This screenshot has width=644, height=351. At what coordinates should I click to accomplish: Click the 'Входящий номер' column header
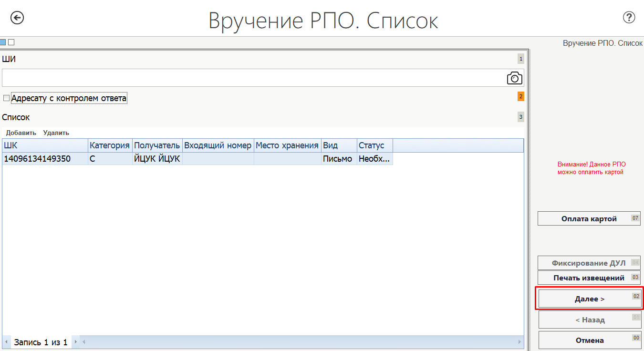pos(218,145)
